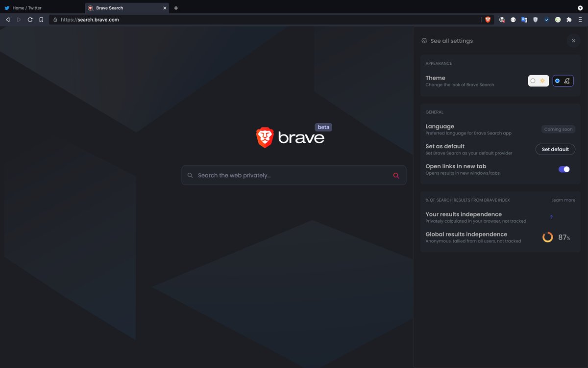Click the beta badge next to Brave logo
The width and height of the screenshot is (588, 368).
(x=323, y=127)
